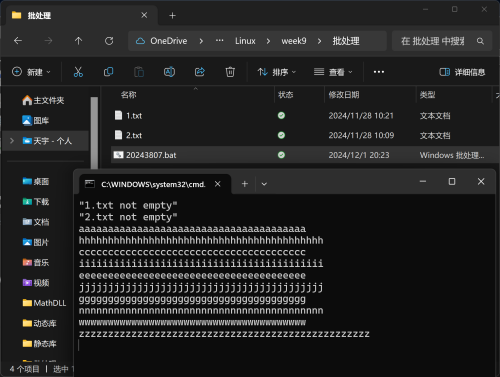Screen dimensions: 500x377
Task: Sort files by 名称 column header
Action: 128,95
